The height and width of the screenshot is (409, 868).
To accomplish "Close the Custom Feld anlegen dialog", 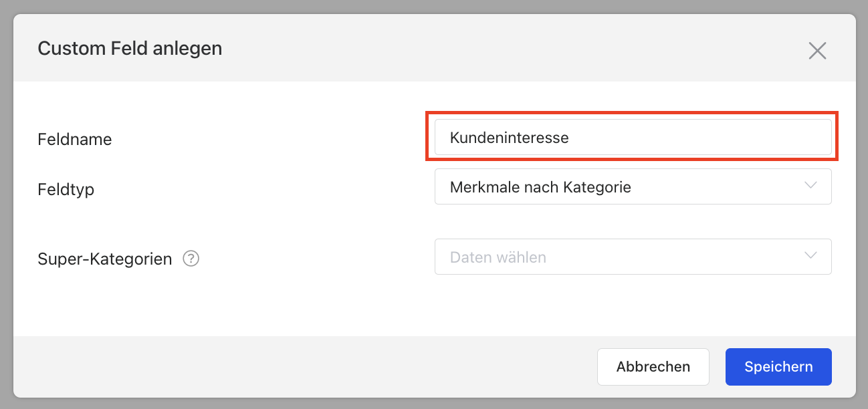I will click(817, 51).
